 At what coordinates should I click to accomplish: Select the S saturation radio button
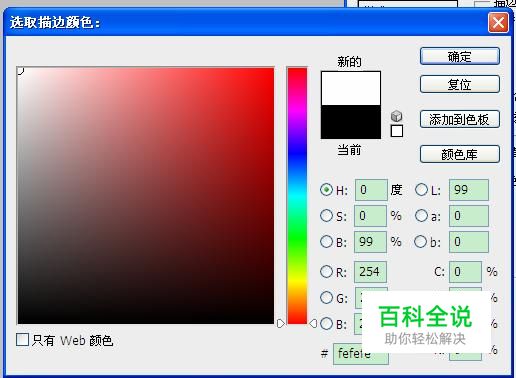pos(326,215)
